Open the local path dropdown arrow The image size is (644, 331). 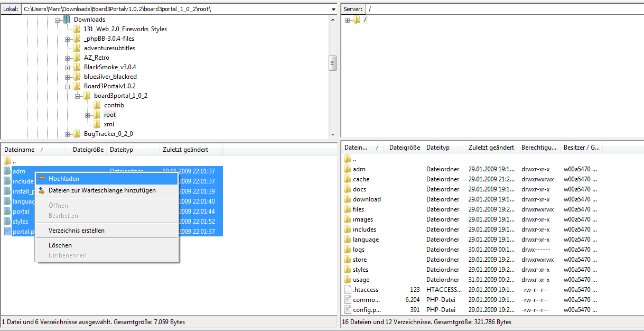pyautogui.click(x=333, y=10)
